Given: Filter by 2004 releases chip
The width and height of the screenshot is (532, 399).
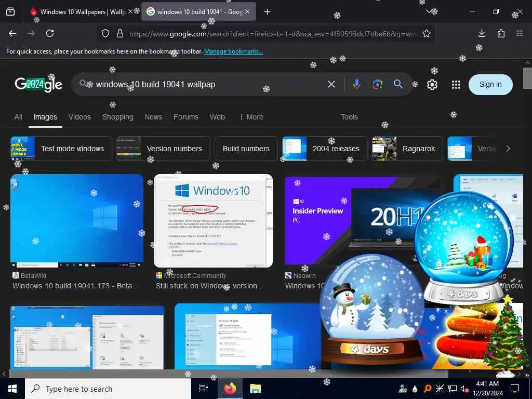Looking at the screenshot, I should (325, 149).
